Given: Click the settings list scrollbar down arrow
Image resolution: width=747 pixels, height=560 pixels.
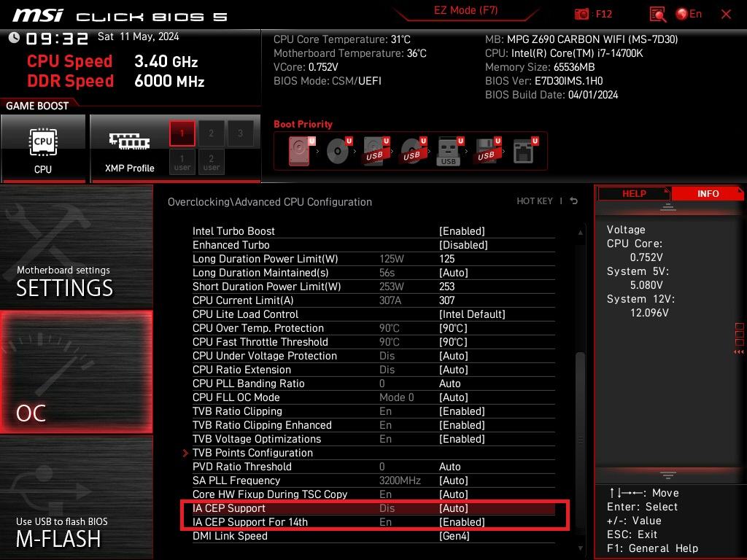Looking at the screenshot, I should [x=580, y=548].
